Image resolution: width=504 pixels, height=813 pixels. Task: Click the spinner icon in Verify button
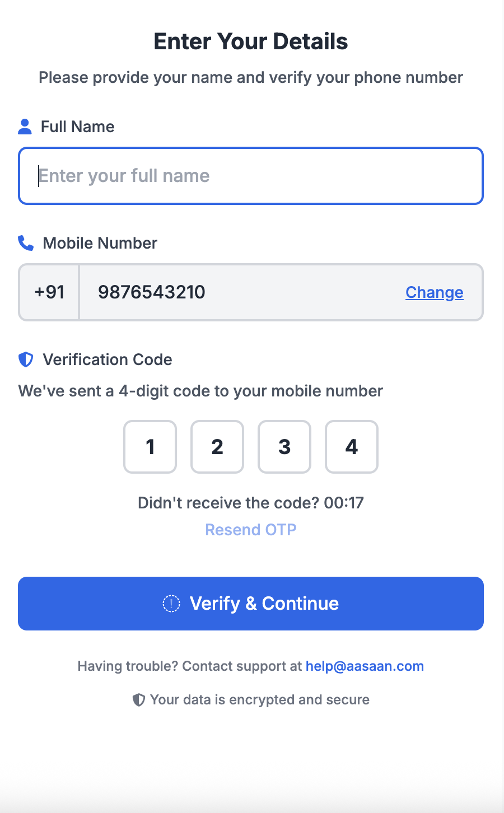[x=171, y=604]
